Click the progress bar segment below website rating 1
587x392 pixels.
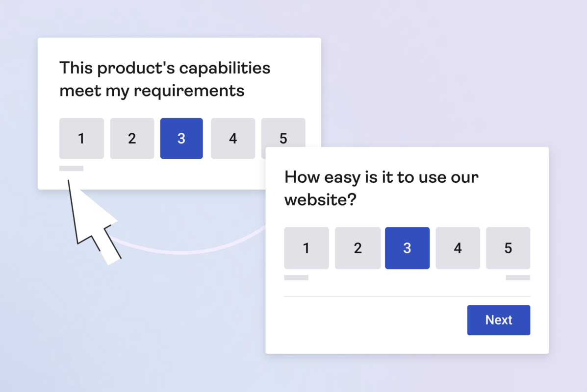coord(296,277)
